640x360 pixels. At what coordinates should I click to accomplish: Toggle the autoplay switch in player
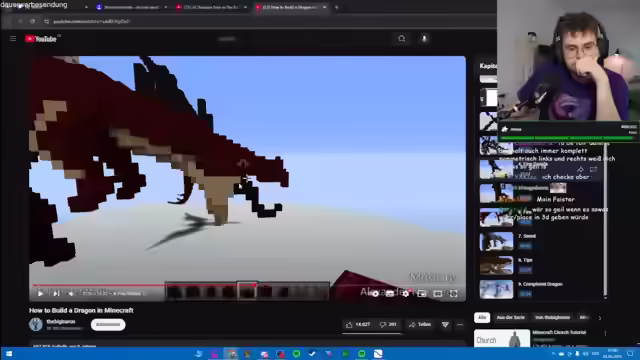click(x=375, y=293)
